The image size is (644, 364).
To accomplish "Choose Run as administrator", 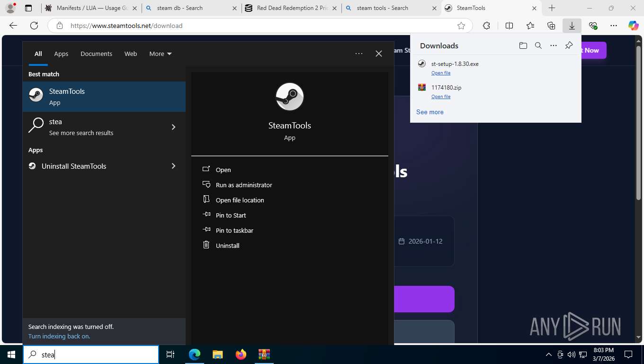I will tap(244, 185).
